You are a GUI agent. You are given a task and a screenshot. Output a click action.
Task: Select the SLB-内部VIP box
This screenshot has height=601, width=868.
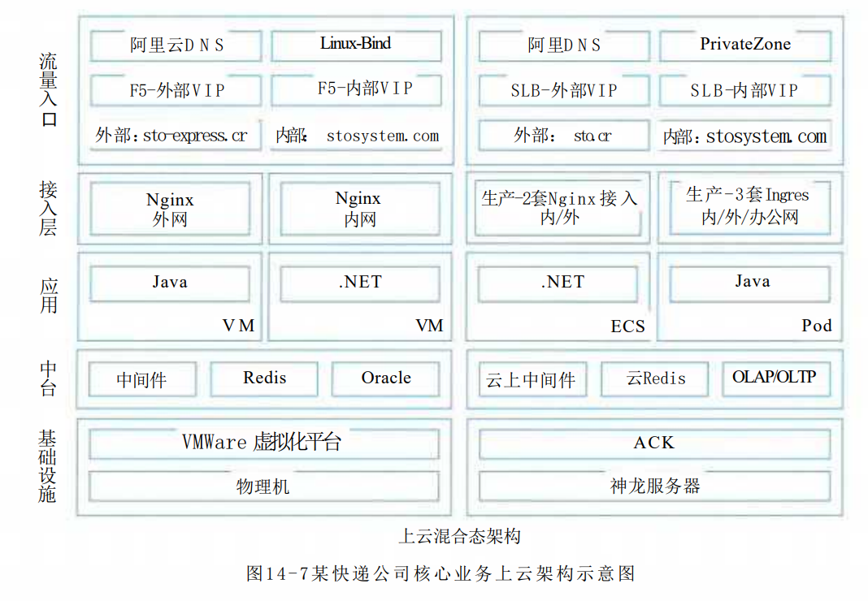745,90
